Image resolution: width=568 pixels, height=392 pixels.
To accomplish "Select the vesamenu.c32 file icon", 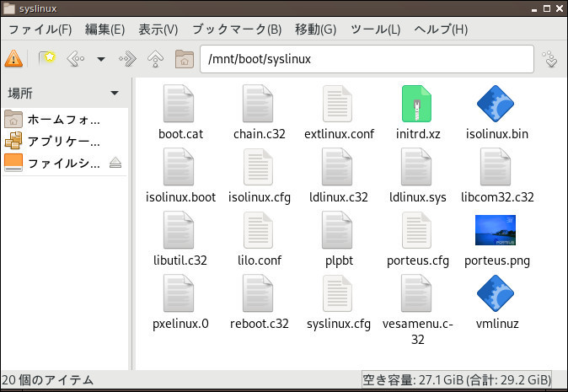I will tap(416, 293).
